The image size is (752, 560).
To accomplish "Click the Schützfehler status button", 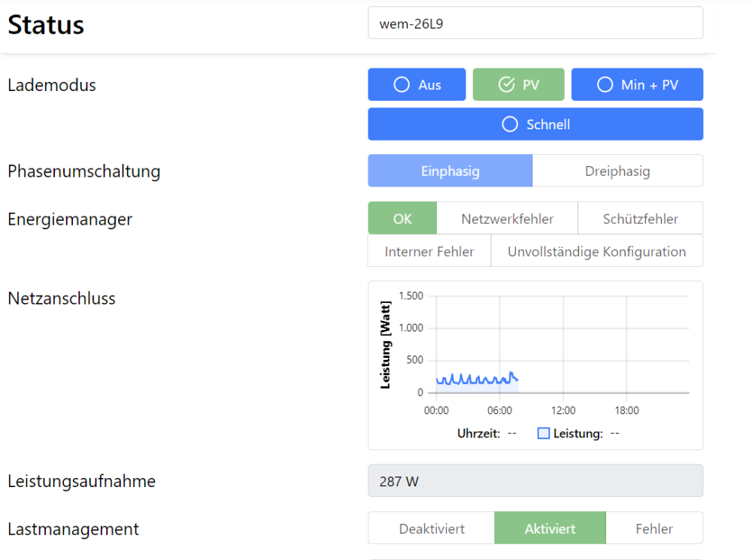I will (x=640, y=219).
